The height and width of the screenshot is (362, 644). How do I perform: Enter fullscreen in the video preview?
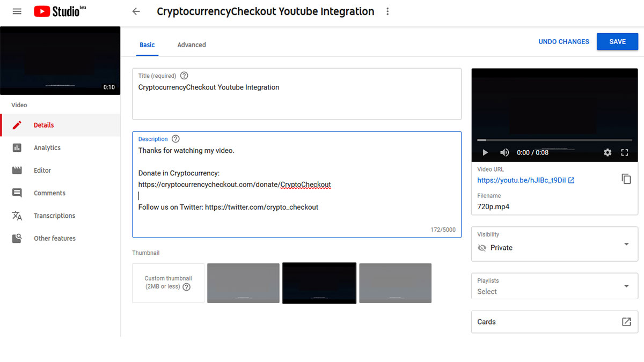point(625,152)
